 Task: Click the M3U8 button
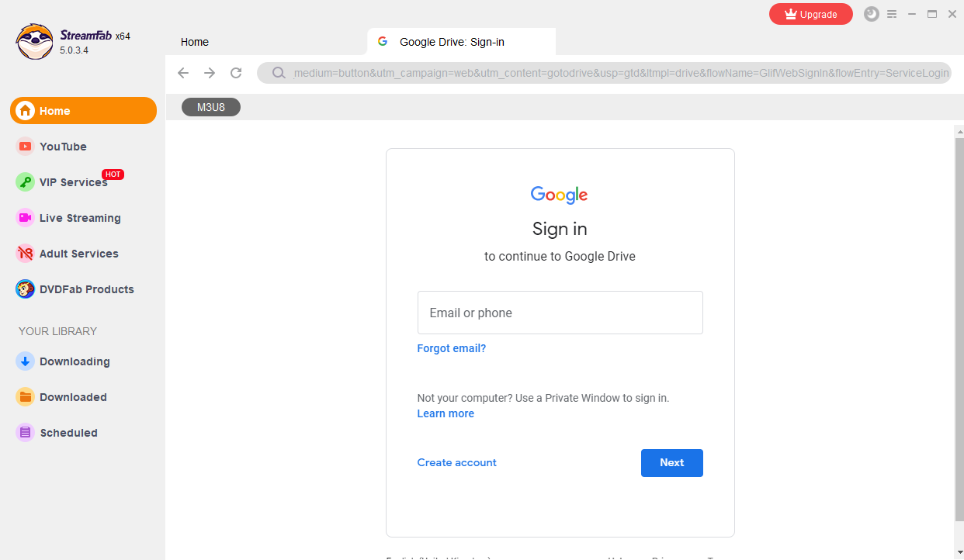(x=211, y=107)
